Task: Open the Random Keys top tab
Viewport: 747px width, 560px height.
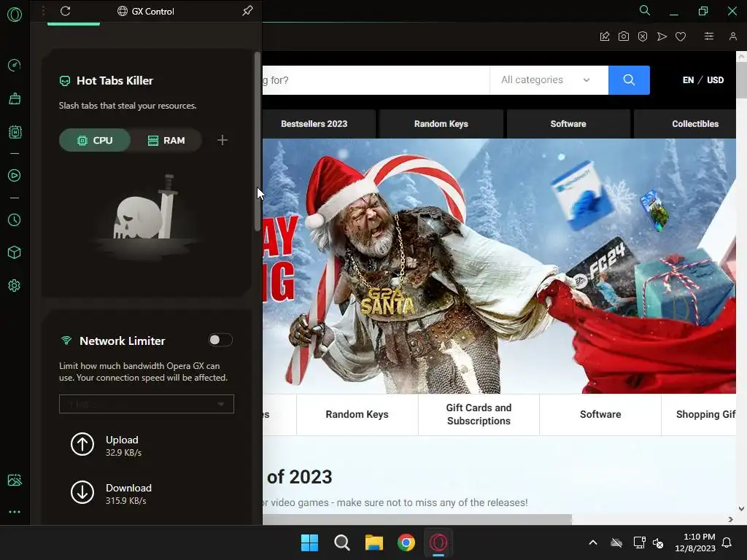Action: [x=441, y=124]
